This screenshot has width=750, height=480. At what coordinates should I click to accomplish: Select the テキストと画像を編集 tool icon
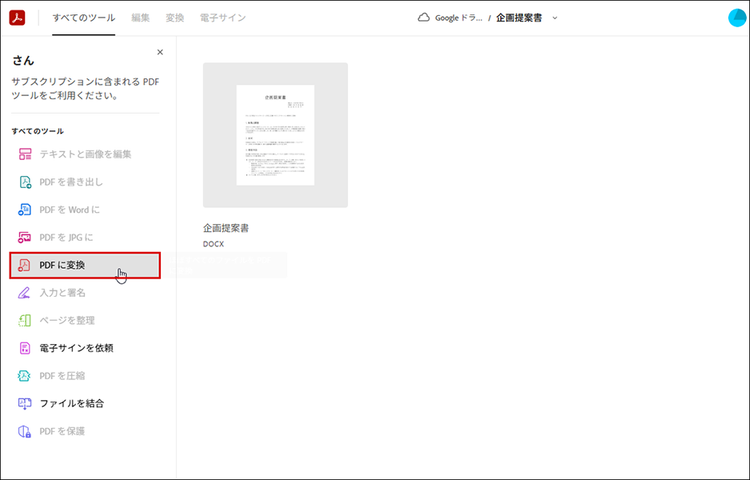pyautogui.click(x=26, y=154)
